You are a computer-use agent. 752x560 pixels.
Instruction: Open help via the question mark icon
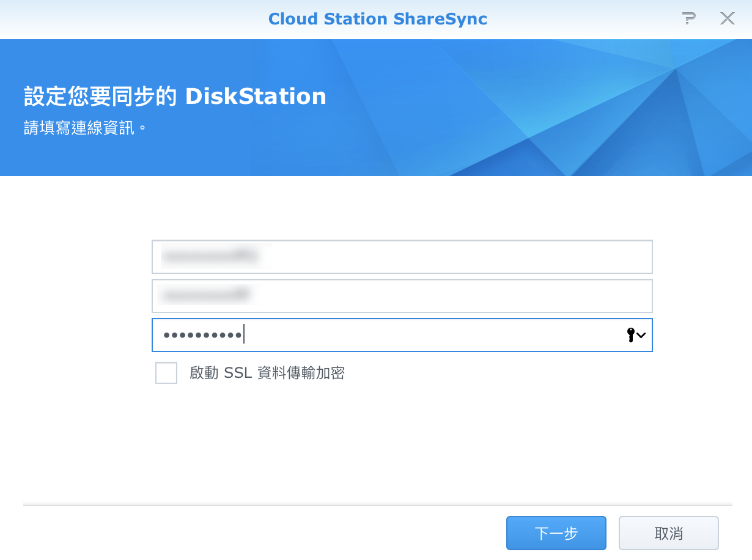coord(689,19)
